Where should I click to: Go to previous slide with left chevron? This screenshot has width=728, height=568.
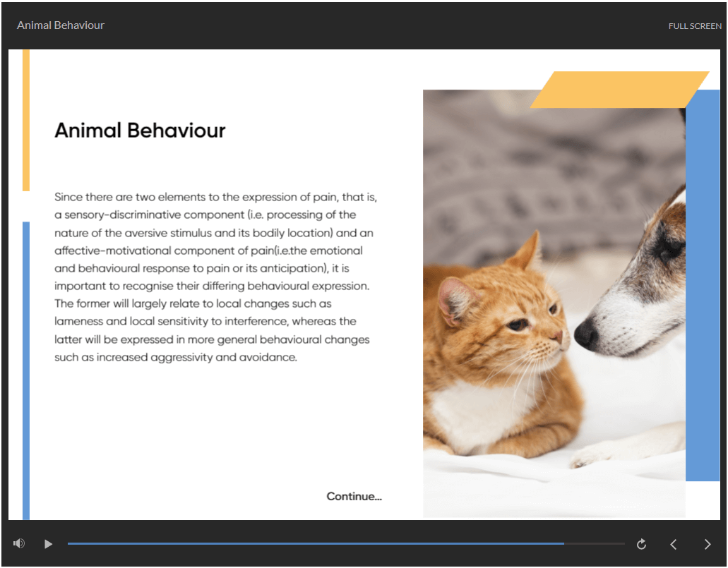tap(674, 544)
